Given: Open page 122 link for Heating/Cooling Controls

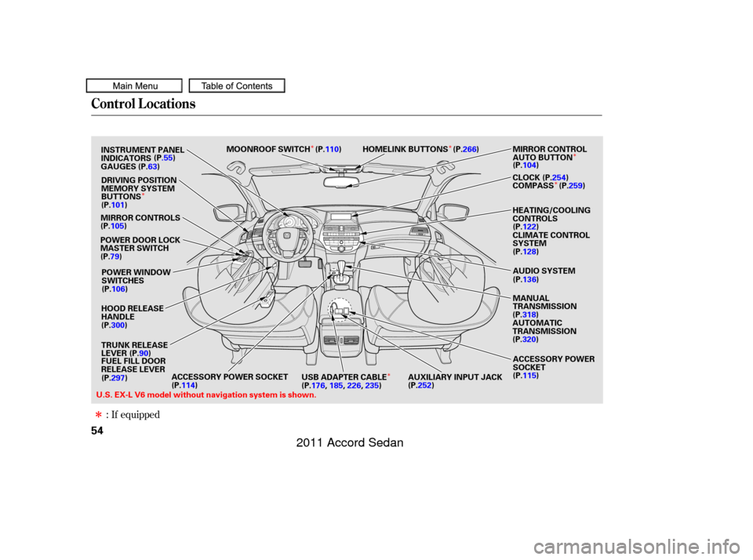Looking at the screenshot, I should [529, 227].
